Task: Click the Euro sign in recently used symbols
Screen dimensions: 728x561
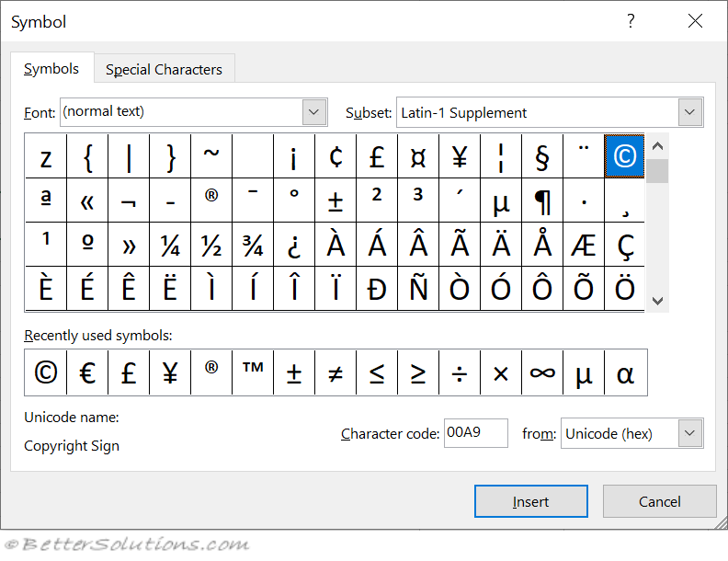Action: (x=87, y=372)
